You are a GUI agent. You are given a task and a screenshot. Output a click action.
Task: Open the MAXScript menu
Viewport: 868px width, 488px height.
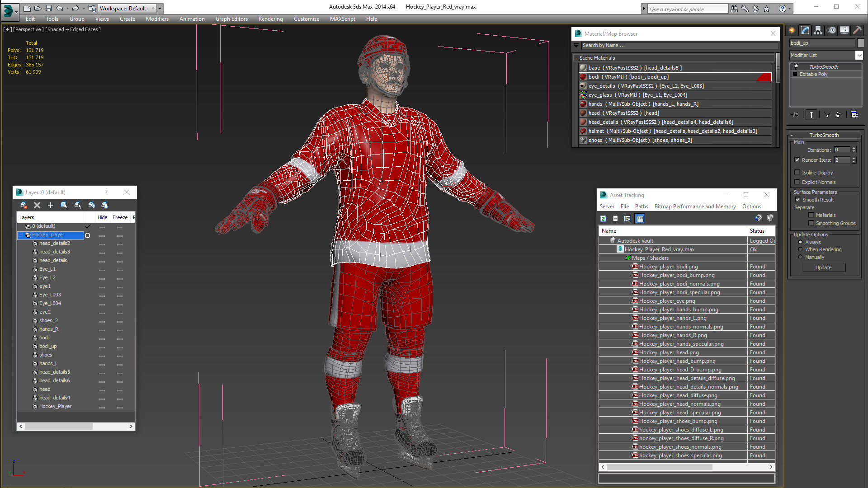pyautogui.click(x=342, y=19)
